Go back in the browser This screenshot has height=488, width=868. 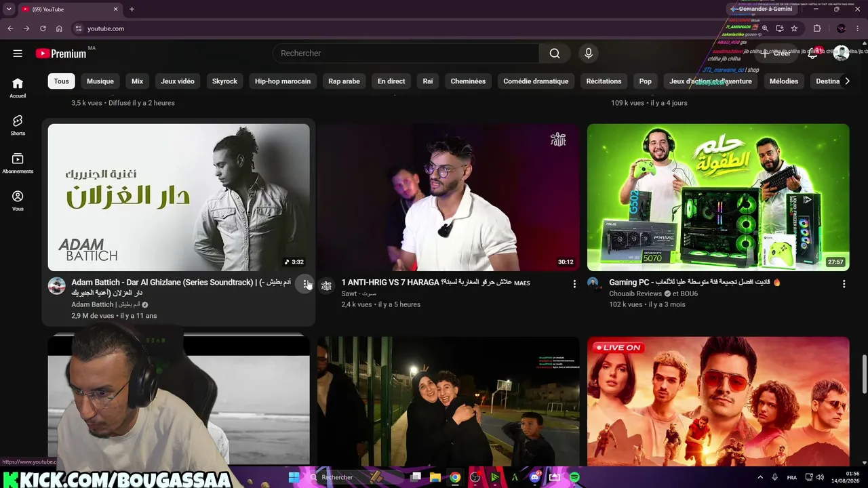point(10,28)
